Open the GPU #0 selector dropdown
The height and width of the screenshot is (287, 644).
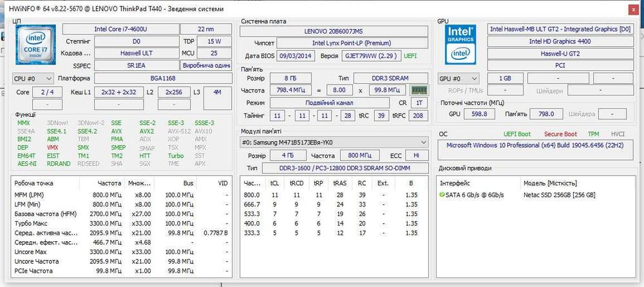tap(459, 79)
